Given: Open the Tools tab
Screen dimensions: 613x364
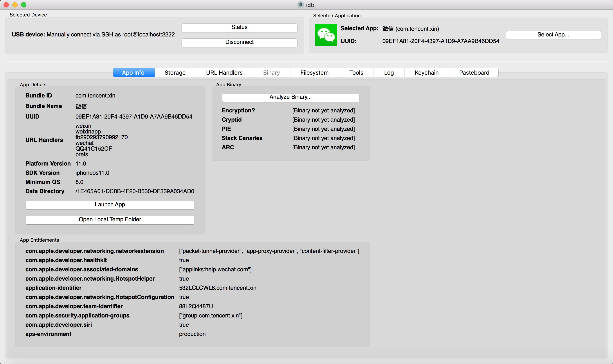Looking at the screenshot, I should (356, 73).
